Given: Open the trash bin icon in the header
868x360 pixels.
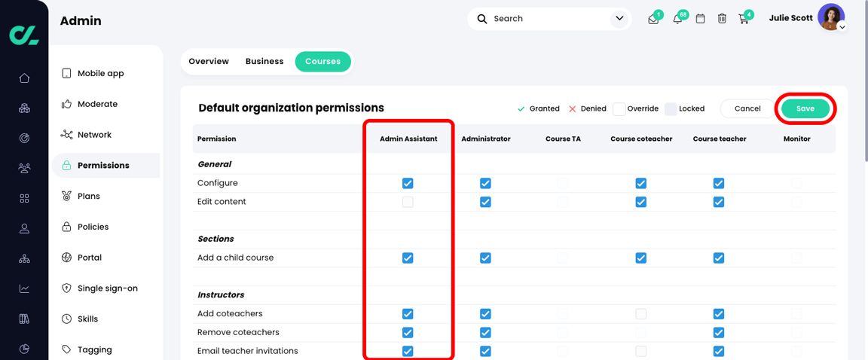Looking at the screenshot, I should (722, 19).
